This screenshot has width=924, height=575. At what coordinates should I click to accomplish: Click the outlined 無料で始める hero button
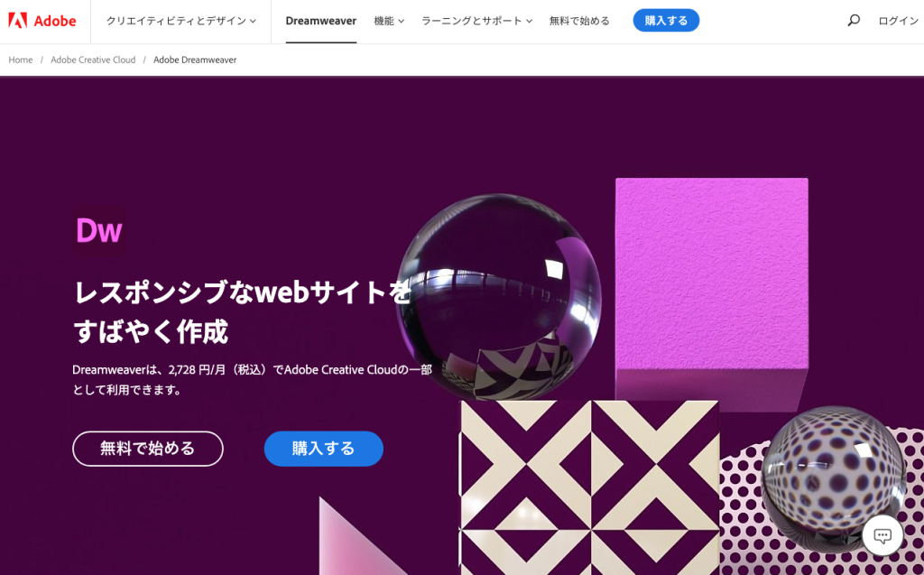pos(148,449)
